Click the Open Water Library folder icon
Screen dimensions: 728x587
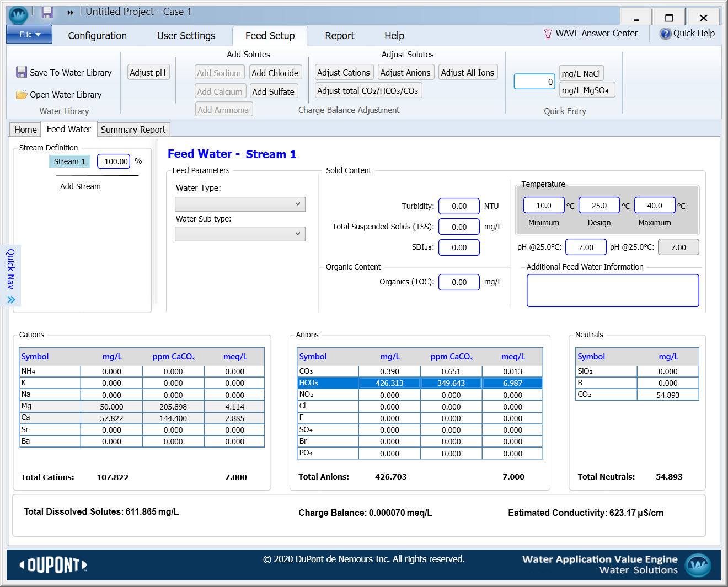click(22, 95)
